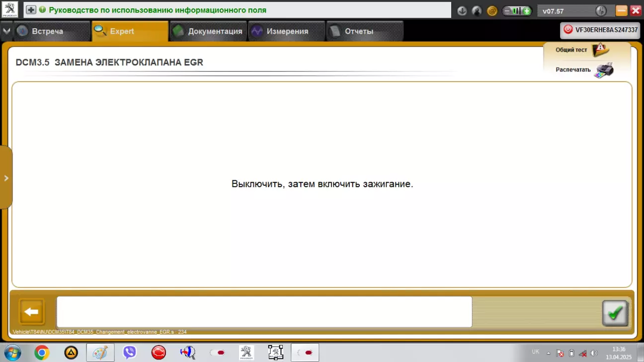Viewport: 644px width, 362px height.
Task: Increase zoom with the green plus button
Action: point(527,11)
